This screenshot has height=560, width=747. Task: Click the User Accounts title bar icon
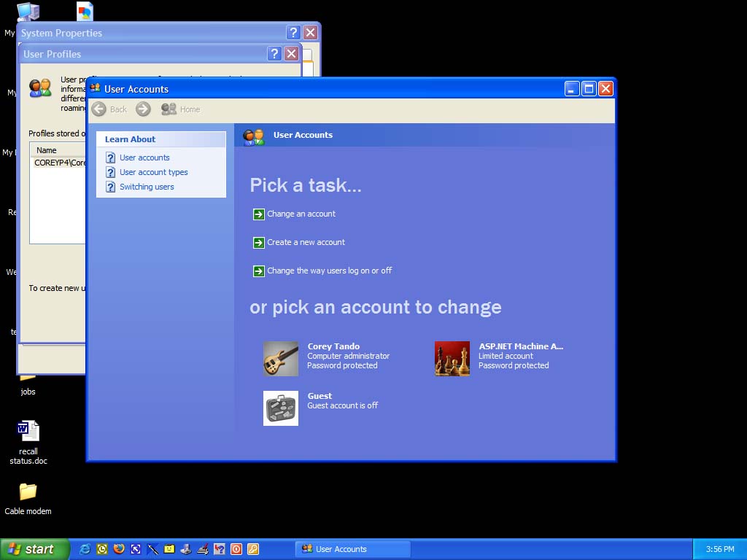pyautogui.click(x=96, y=88)
